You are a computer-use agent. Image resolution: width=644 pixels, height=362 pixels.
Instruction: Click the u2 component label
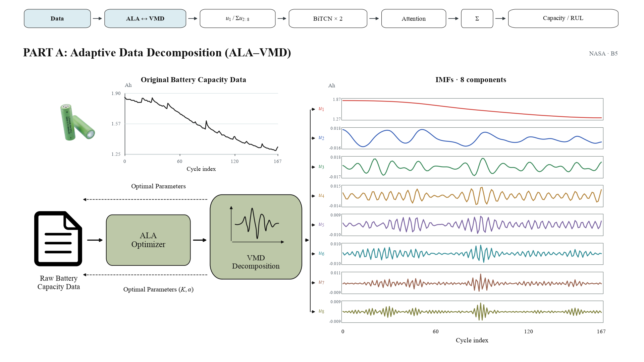[321, 138]
